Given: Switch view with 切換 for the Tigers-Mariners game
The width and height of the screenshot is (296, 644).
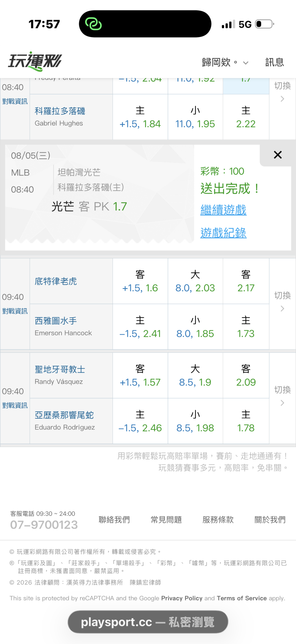Looking at the screenshot, I should pyautogui.click(x=282, y=301).
